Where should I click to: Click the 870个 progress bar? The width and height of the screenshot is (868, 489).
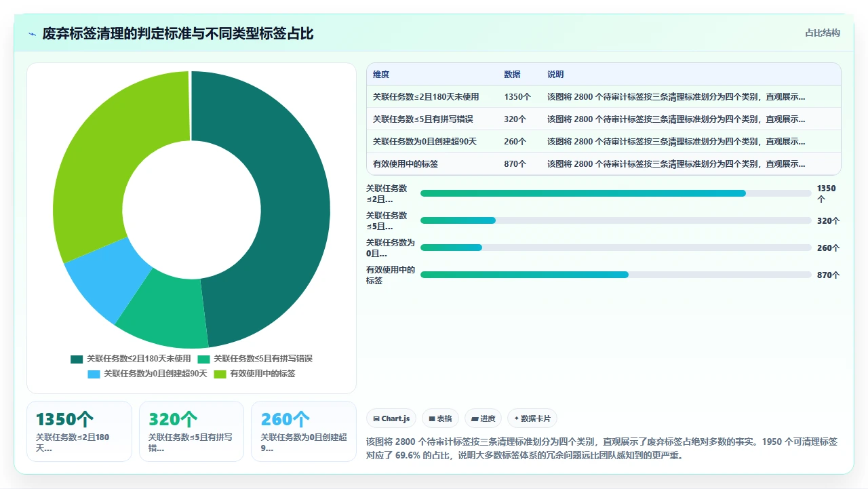click(616, 275)
